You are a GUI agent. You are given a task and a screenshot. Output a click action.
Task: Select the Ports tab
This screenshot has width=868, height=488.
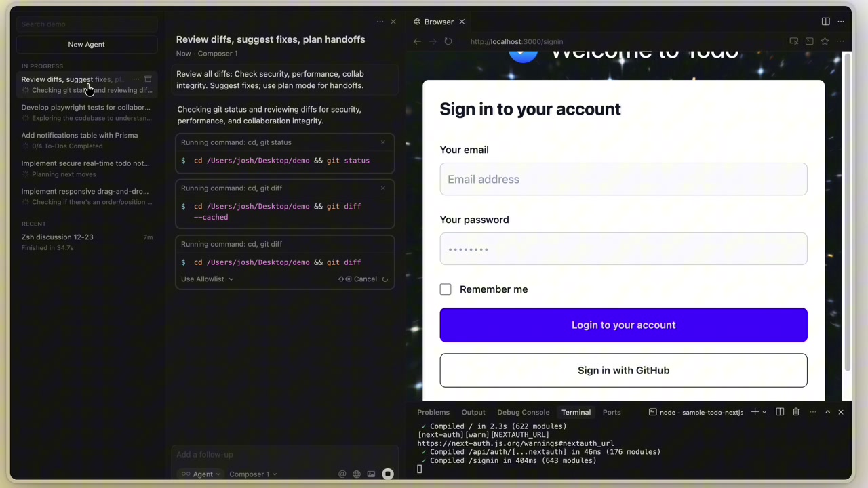click(x=611, y=412)
